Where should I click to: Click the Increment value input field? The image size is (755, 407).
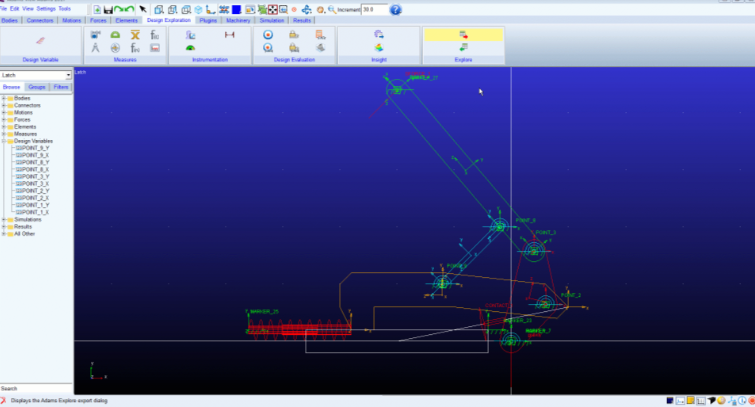tap(373, 9)
